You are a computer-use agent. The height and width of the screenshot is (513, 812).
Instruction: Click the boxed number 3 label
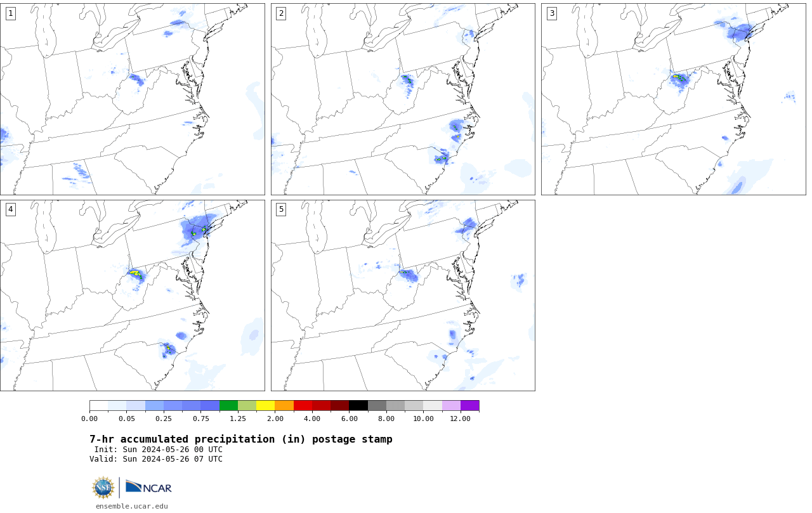coord(551,13)
